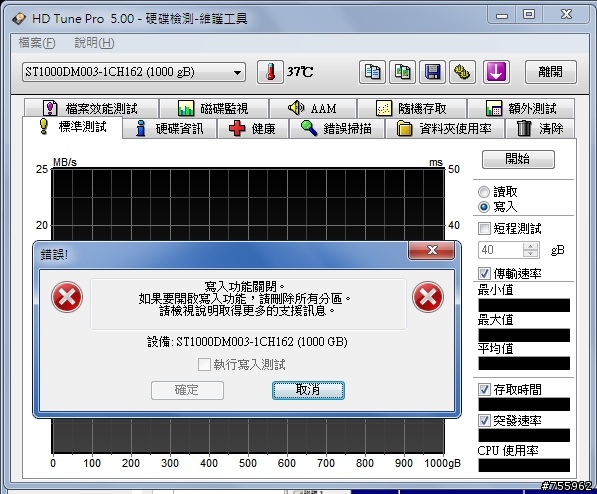Switch to the 磁碟監視 tab

(214, 109)
